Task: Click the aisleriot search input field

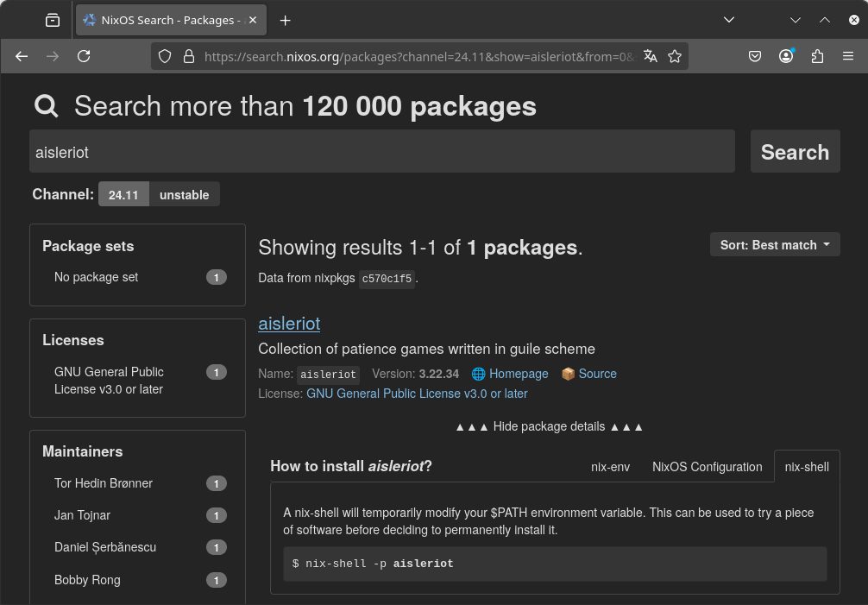Action: pyautogui.click(x=381, y=152)
